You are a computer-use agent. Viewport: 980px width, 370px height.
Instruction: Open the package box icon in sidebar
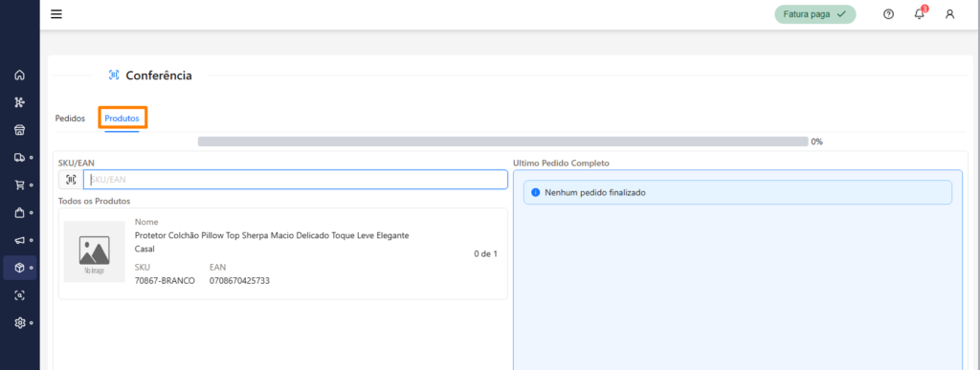[19, 268]
